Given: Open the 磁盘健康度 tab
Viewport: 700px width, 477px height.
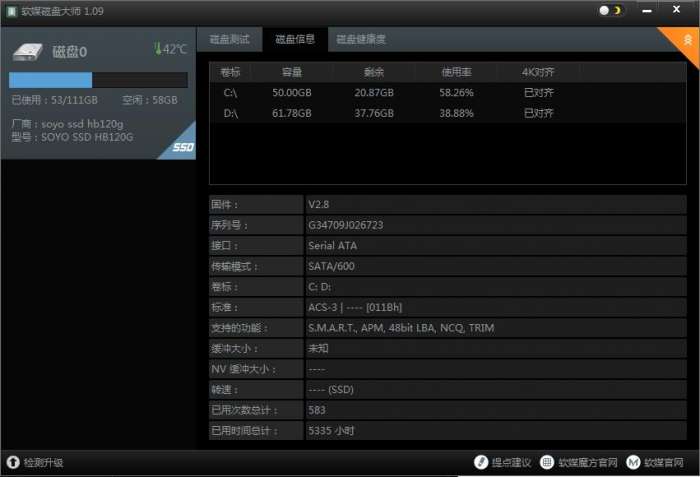Looking at the screenshot, I should pos(361,39).
